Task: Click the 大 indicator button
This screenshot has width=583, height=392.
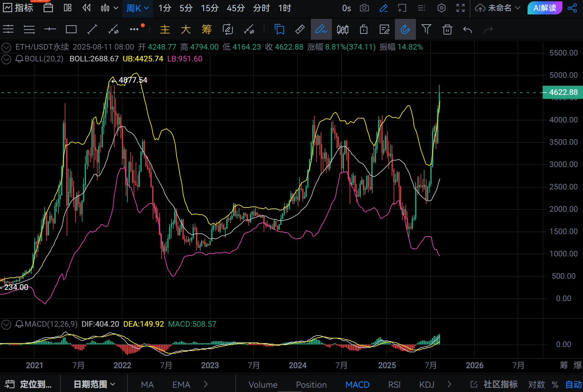Action: (x=186, y=30)
